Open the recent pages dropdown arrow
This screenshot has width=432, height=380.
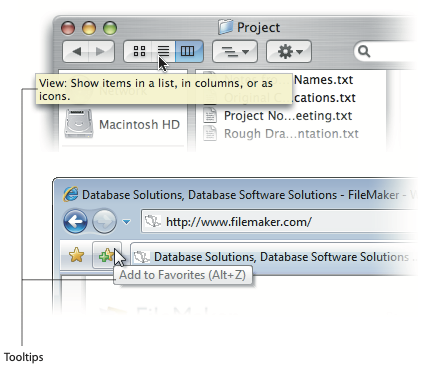pyautogui.click(x=126, y=222)
